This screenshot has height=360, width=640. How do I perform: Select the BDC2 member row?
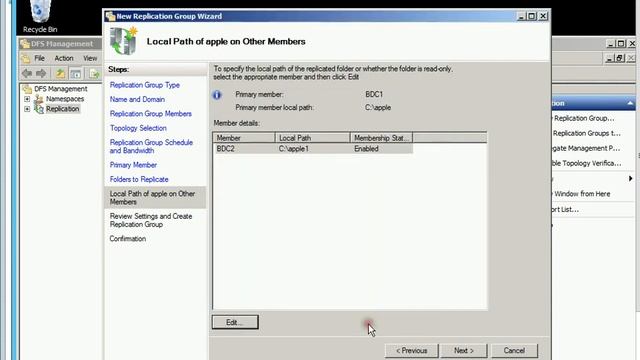tap(313, 149)
